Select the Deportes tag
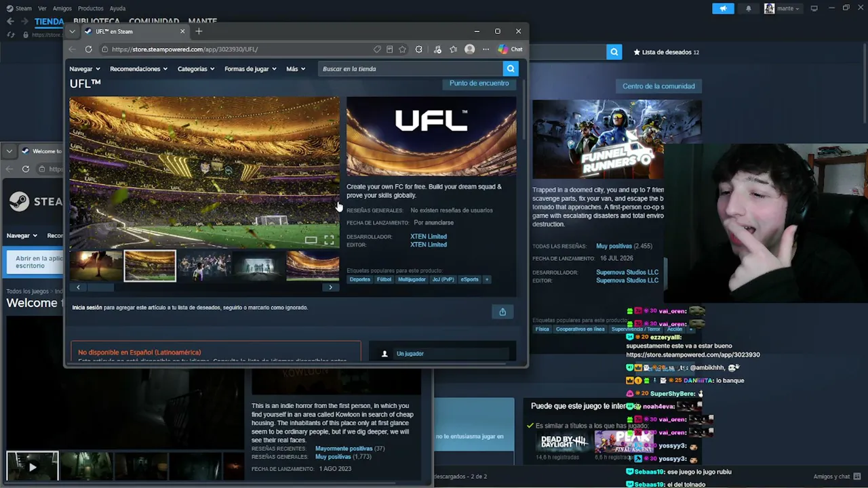 [360, 279]
